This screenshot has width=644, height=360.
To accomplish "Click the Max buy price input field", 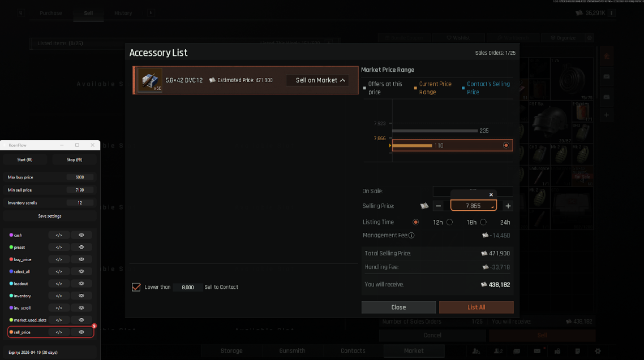I will pos(80,177).
